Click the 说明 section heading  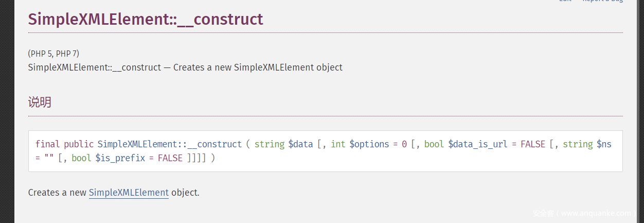[40, 102]
